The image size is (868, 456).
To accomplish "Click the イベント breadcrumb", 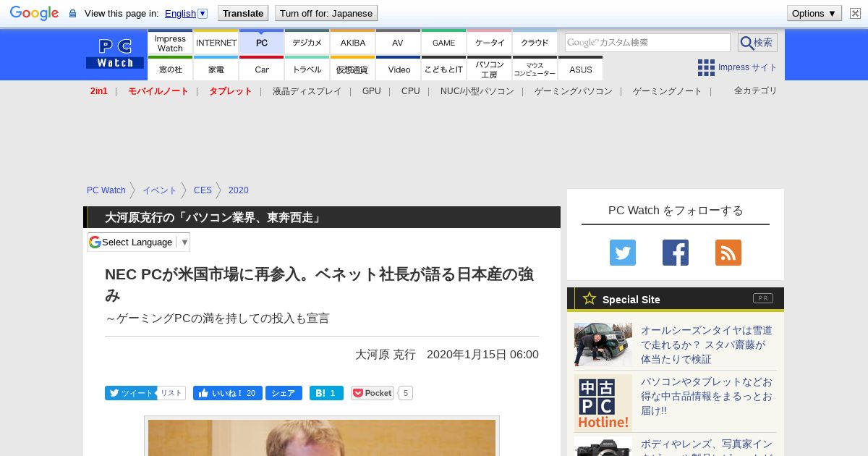I will [160, 190].
